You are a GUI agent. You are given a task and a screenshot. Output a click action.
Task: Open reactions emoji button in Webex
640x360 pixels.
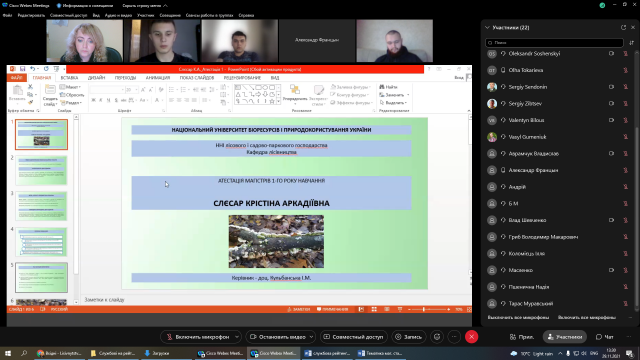click(x=437, y=337)
